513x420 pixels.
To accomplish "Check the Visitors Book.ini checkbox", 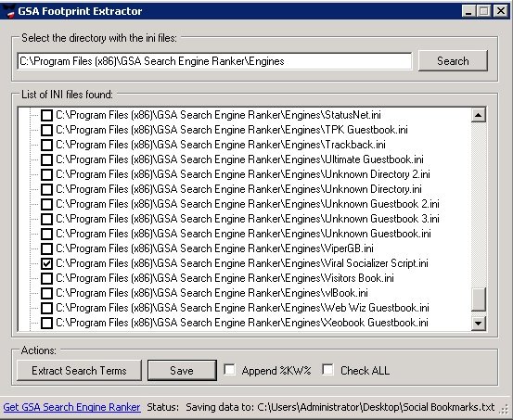I will pyautogui.click(x=46, y=278).
